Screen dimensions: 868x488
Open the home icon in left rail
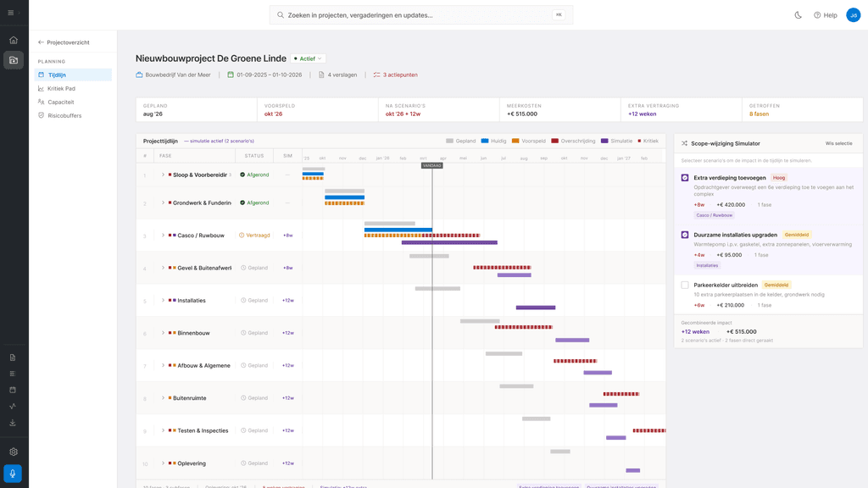14,40
